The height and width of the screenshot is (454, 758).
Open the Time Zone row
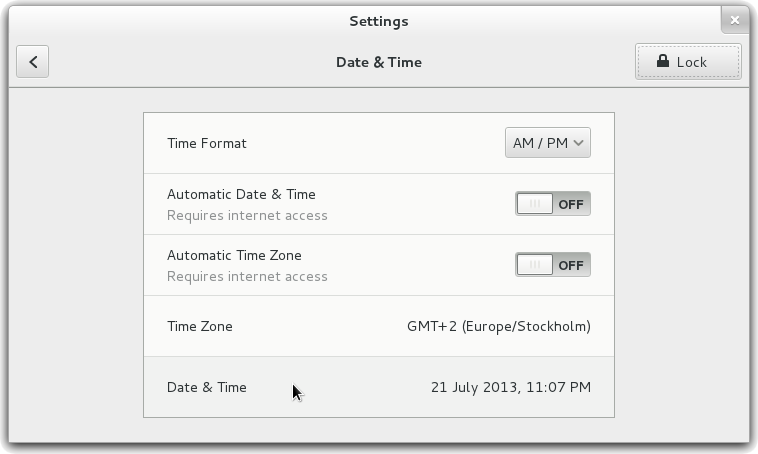tap(379, 326)
